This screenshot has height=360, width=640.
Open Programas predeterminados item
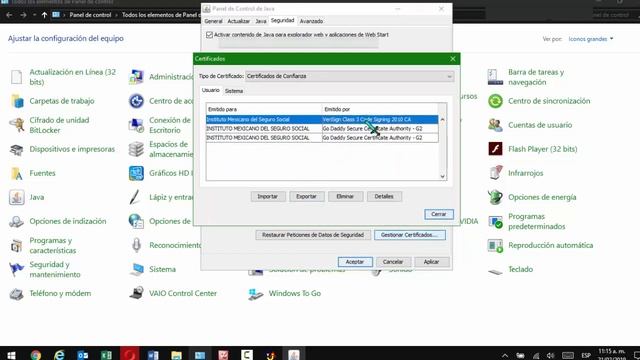(x=527, y=221)
